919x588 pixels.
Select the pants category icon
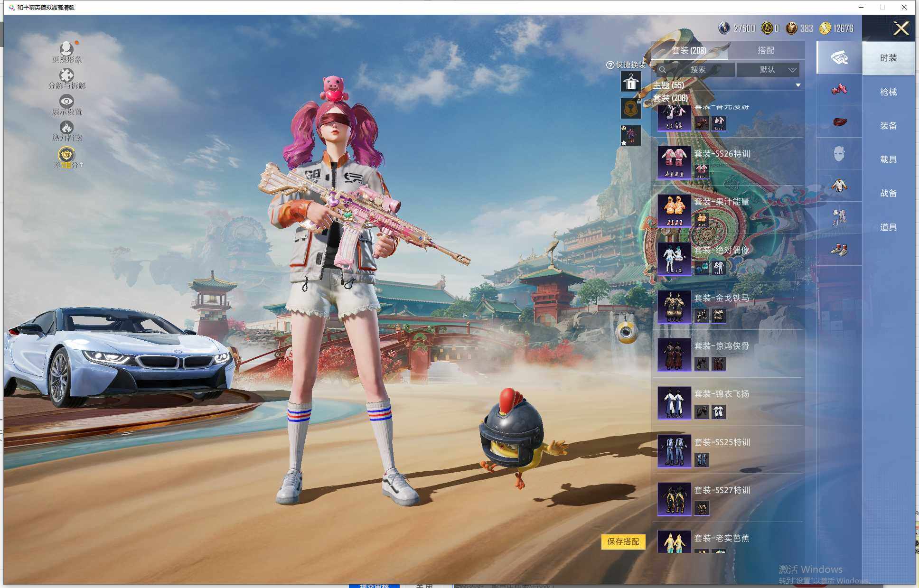839,217
